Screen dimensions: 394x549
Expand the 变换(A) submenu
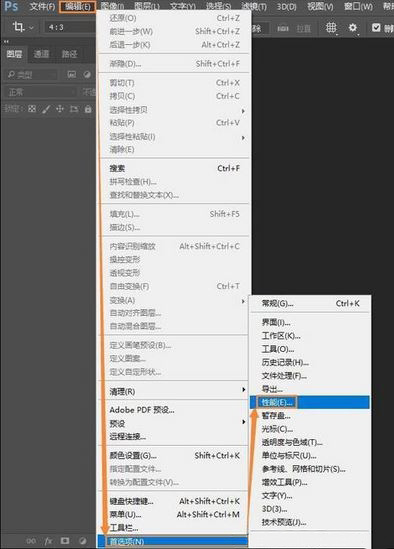click(174, 300)
